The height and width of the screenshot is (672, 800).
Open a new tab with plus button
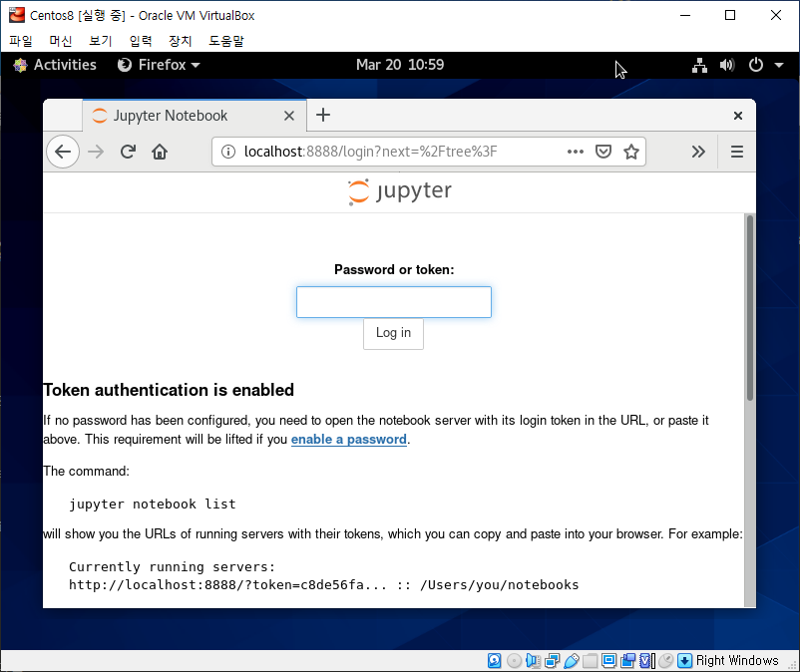[323, 115]
